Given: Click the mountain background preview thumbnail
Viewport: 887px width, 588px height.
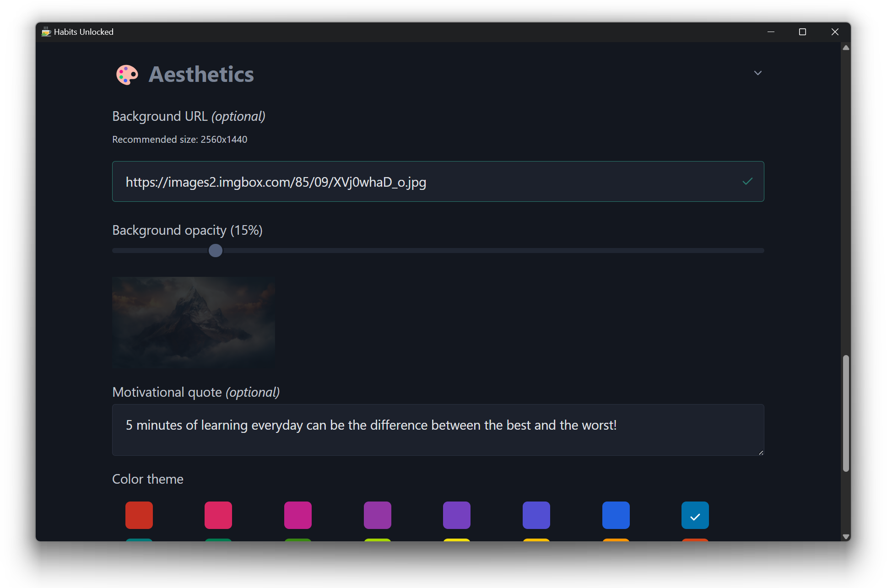Looking at the screenshot, I should coord(193,322).
